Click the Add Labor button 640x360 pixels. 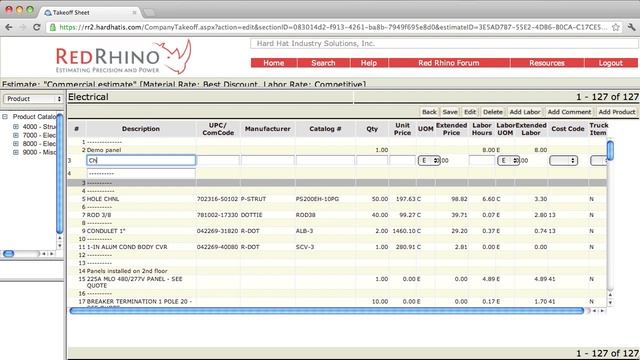pos(525,112)
